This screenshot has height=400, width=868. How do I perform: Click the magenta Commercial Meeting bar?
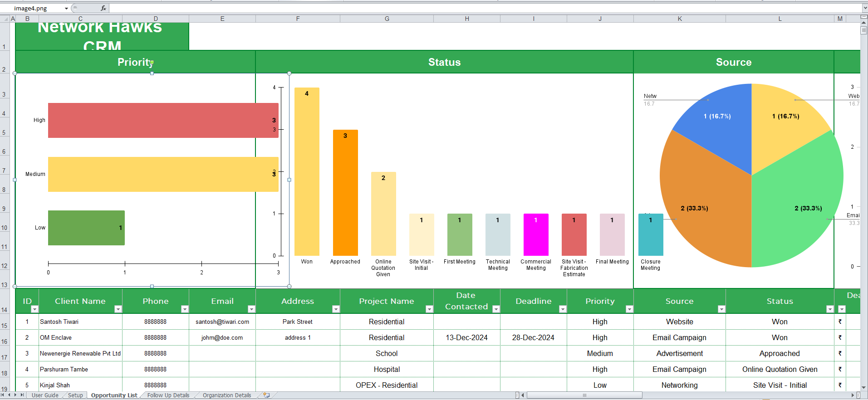(536, 234)
